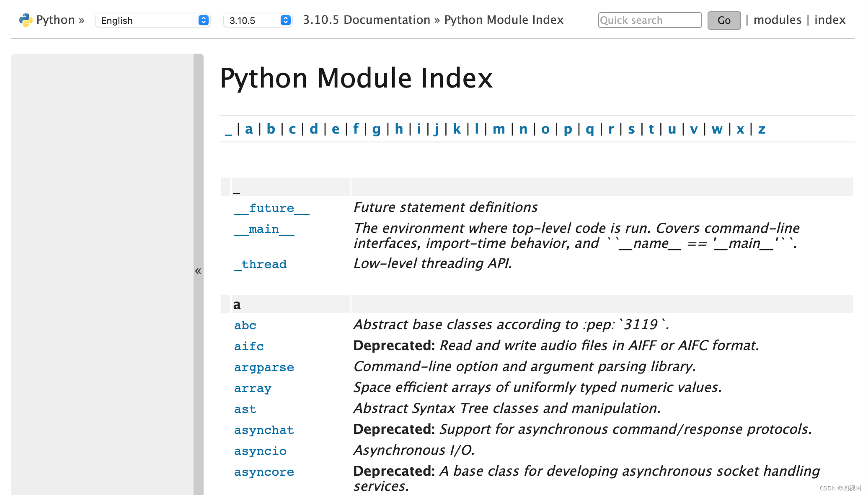Open the English language dropdown

coord(153,20)
